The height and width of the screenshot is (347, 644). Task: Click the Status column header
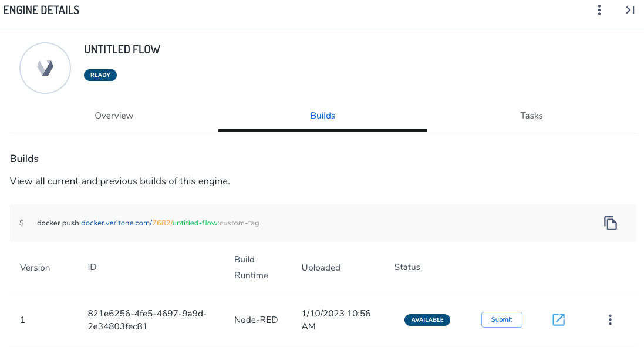pyautogui.click(x=407, y=267)
